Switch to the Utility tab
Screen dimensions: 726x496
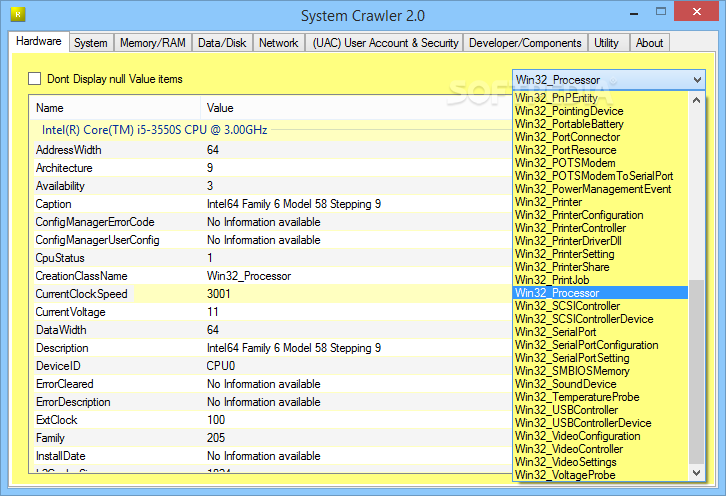[x=607, y=43]
